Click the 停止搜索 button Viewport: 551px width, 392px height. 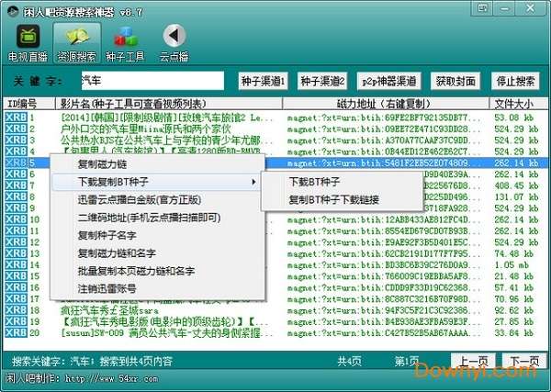pos(515,82)
